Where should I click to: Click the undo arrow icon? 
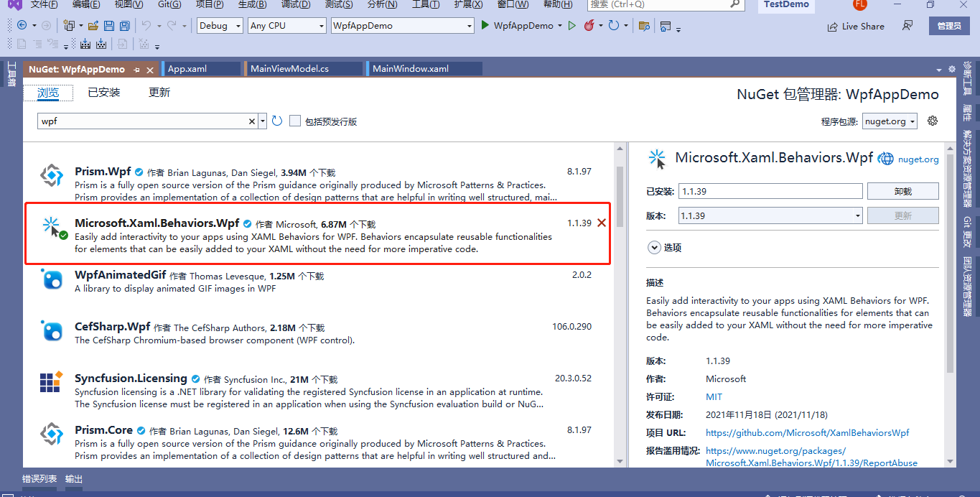[x=146, y=25]
